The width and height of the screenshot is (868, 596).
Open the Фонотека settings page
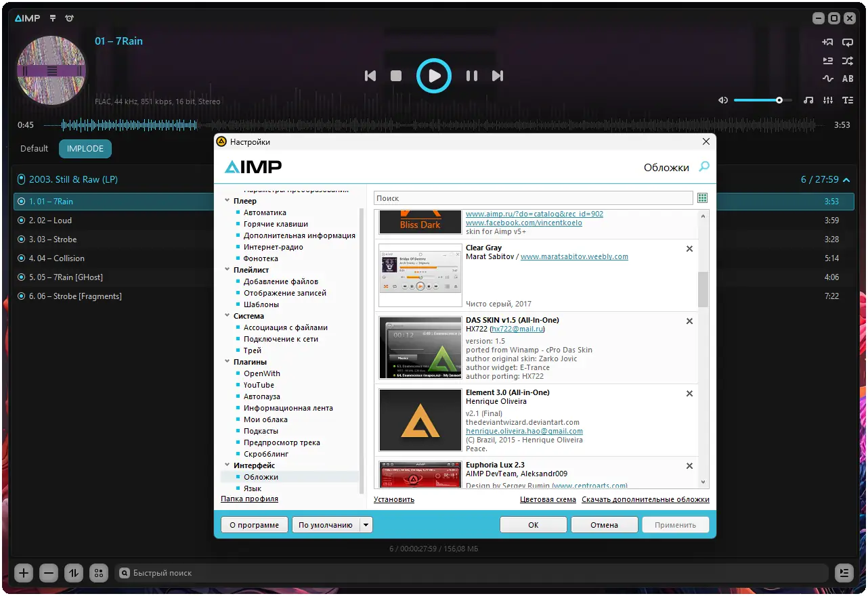pos(261,258)
